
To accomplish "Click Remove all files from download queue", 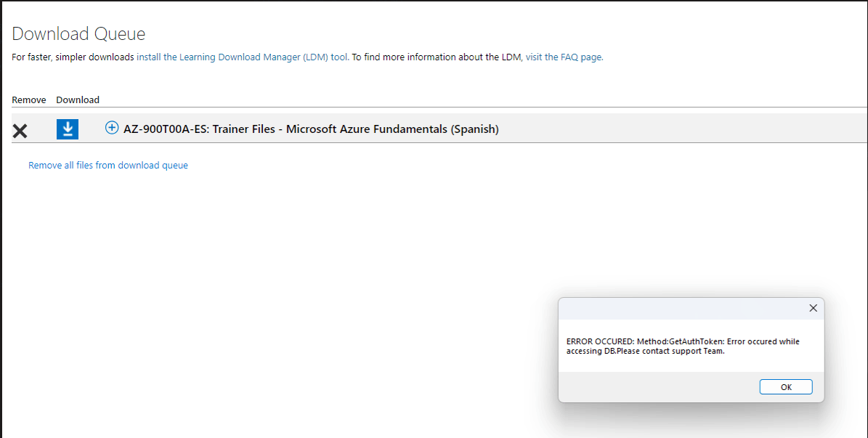I will tap(108, 165).
